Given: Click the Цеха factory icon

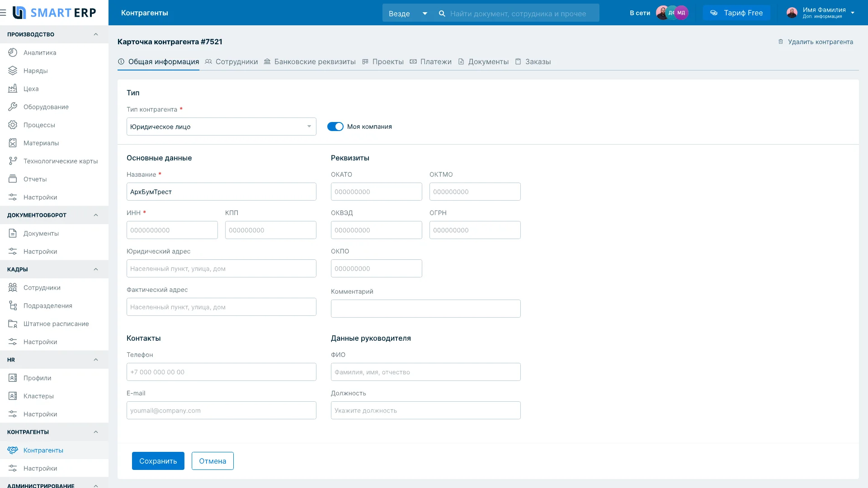Looking at the screenshot, I should point(13,89).
